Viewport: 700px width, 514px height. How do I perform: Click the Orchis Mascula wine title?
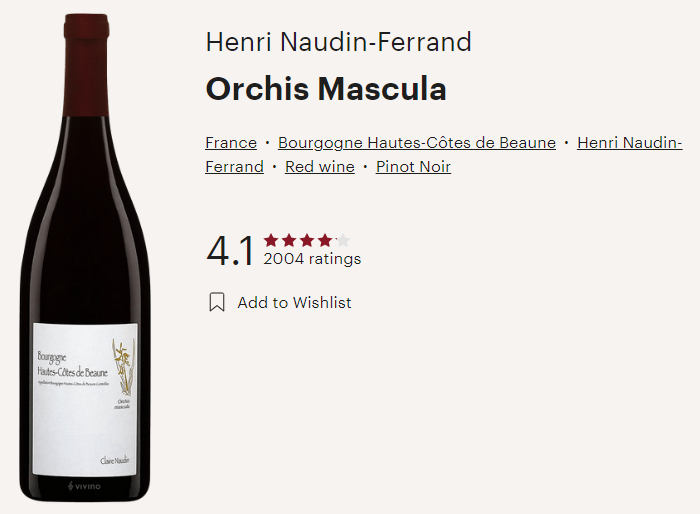[x=326, y=89]
